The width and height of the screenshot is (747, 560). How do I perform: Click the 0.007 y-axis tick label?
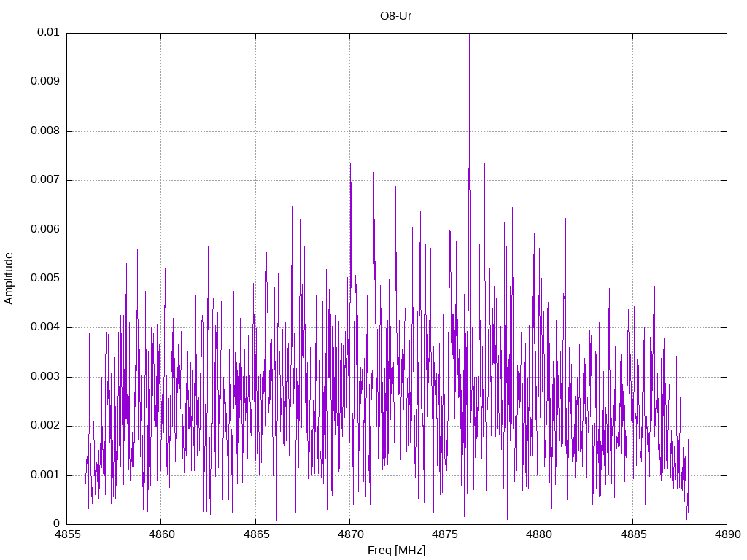point(45,180)
